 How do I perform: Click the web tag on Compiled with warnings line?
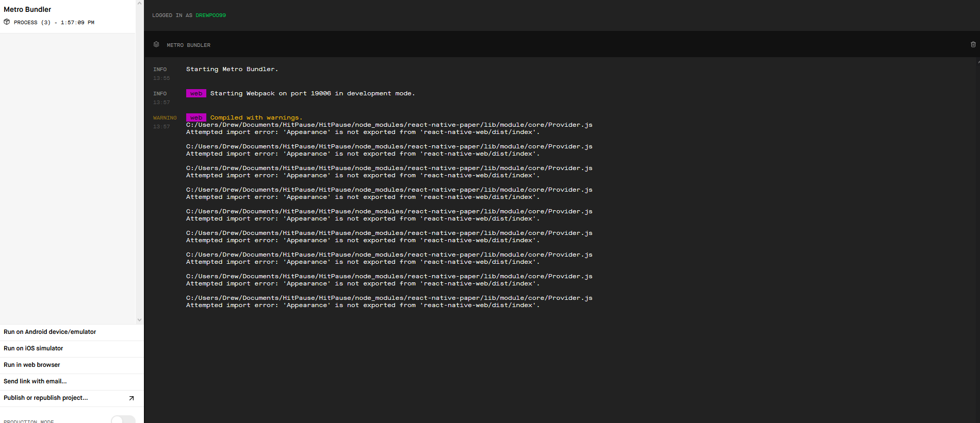pyautogui.click(x=196, y=117)
